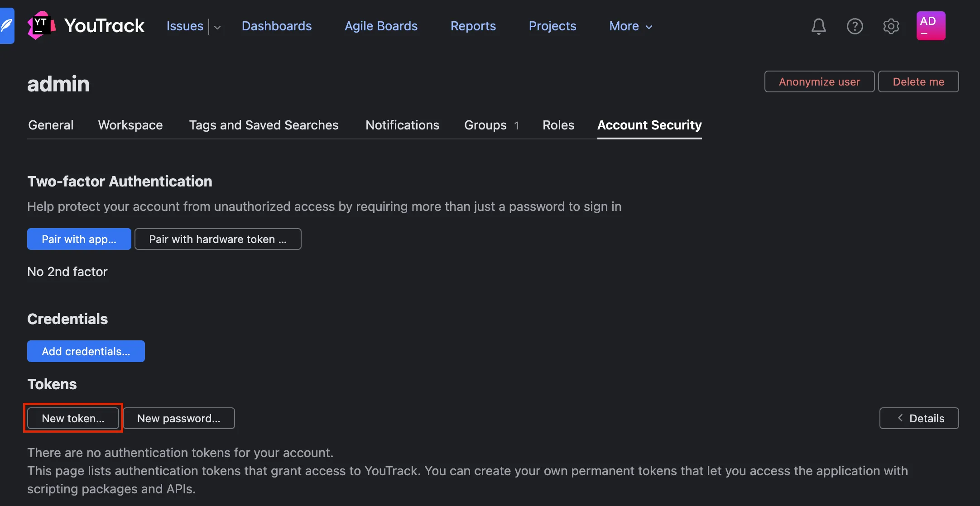Click the Delete me button
Viewport: 980px width, 506px height.
click(x=918, y=81)
